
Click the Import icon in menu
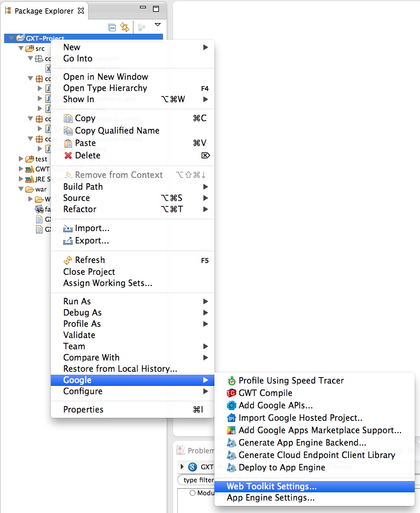click(68, 228)
